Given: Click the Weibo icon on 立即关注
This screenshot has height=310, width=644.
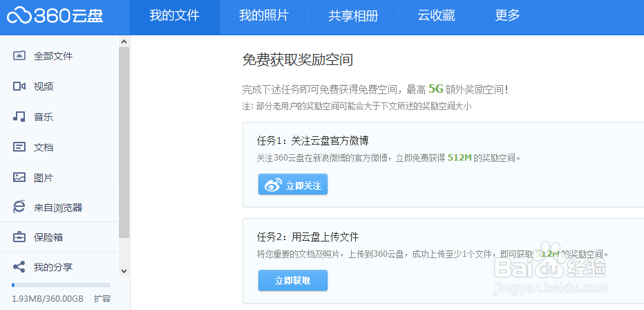Looking at the screenshot, I should point(273,185).
